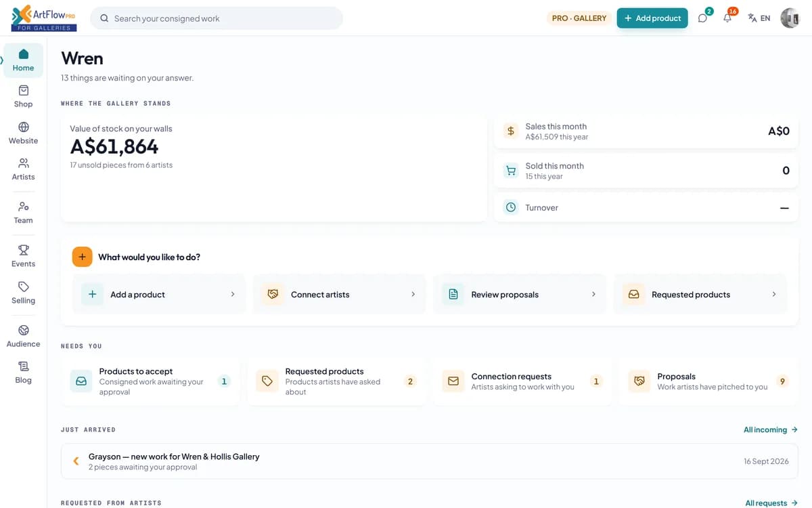Open the Home sidebar item
Viewport: 812px width, 508px height.
(x=23, y=60)
